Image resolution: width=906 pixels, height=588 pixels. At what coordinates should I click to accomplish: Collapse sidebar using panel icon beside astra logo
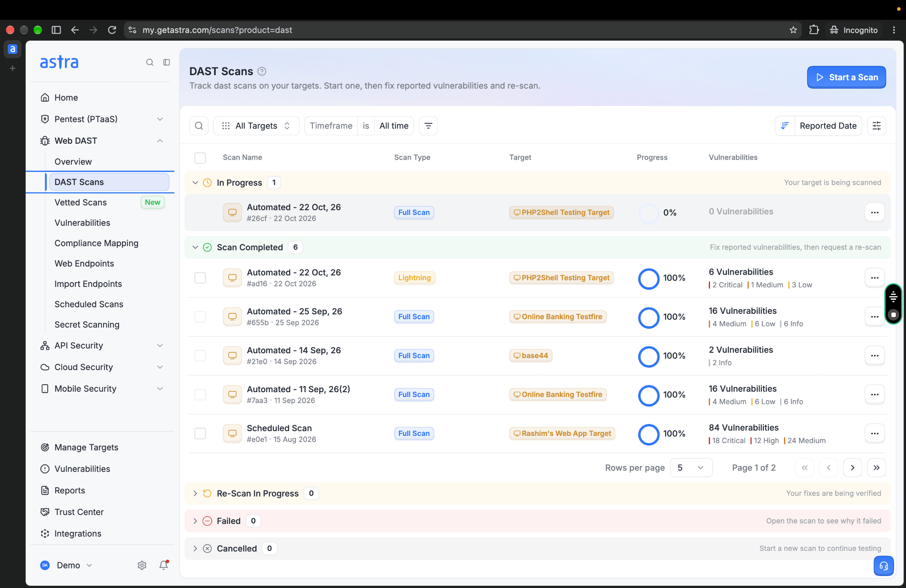point(166,62)
